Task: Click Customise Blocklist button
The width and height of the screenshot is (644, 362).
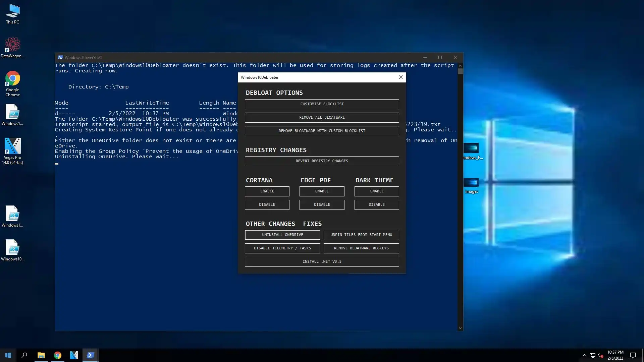Action: 322,104
